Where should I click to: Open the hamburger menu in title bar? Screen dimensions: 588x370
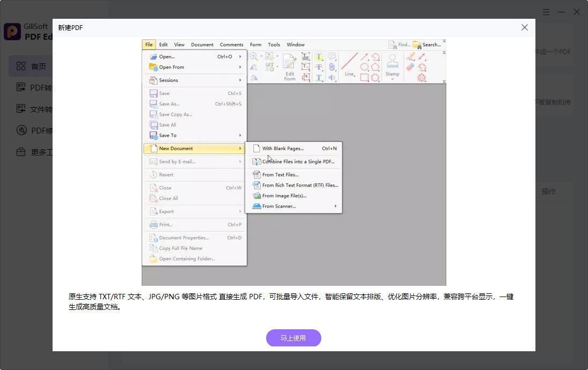coord(546,12)
